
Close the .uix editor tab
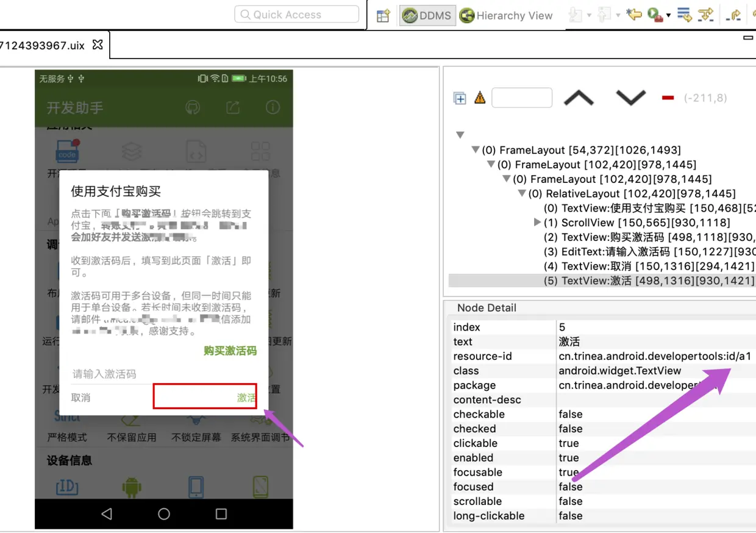[98, 45]
